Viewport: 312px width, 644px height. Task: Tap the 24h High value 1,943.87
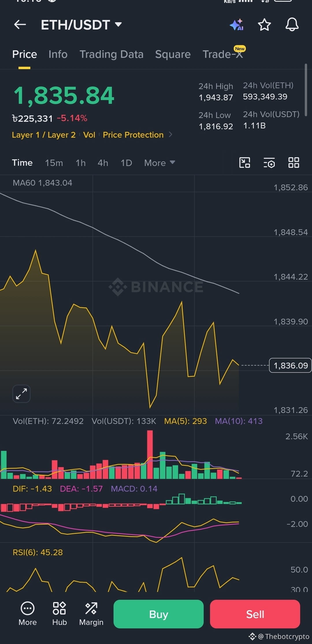216,97
